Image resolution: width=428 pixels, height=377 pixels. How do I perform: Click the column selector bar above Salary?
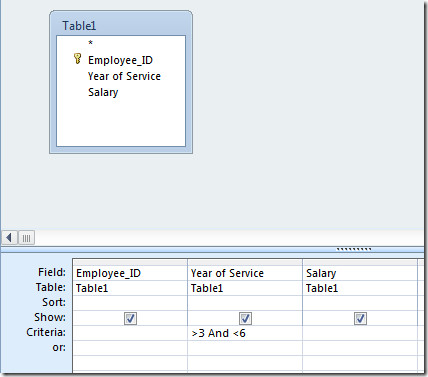(360, 262)
